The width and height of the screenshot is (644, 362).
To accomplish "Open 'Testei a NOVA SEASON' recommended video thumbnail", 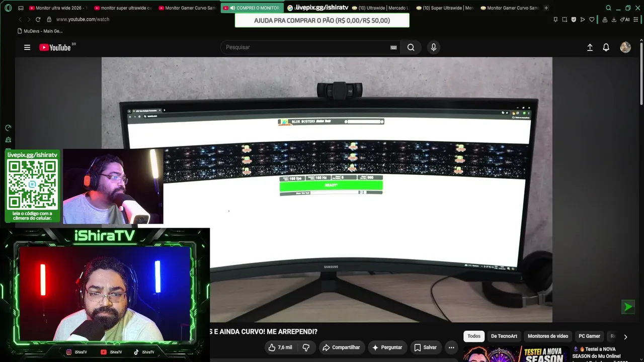I will (x=516, y=354).
